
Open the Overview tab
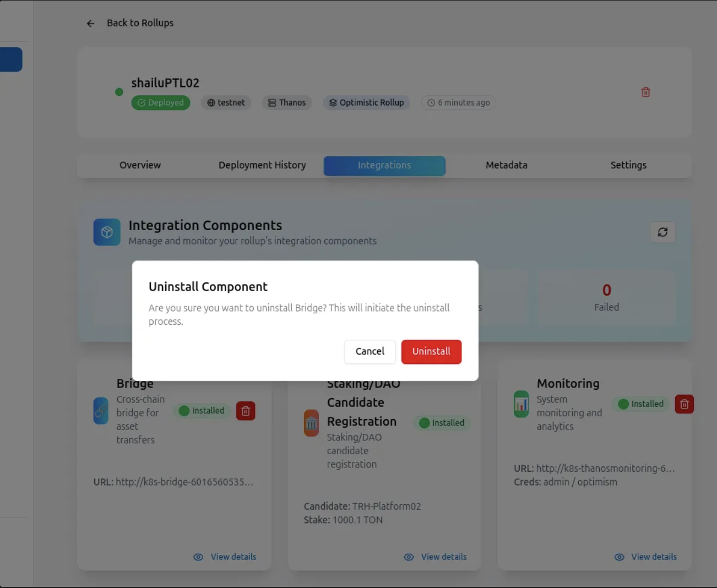[140, 165]
